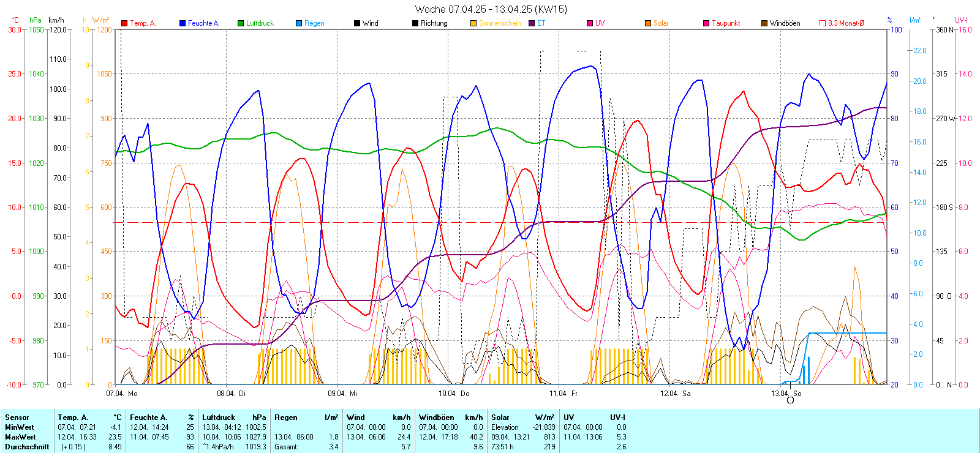Image resolution: width=980 pixels, height=453 pixels.
Task: Click the pink UV legend label
Action: tap(600, 23)
